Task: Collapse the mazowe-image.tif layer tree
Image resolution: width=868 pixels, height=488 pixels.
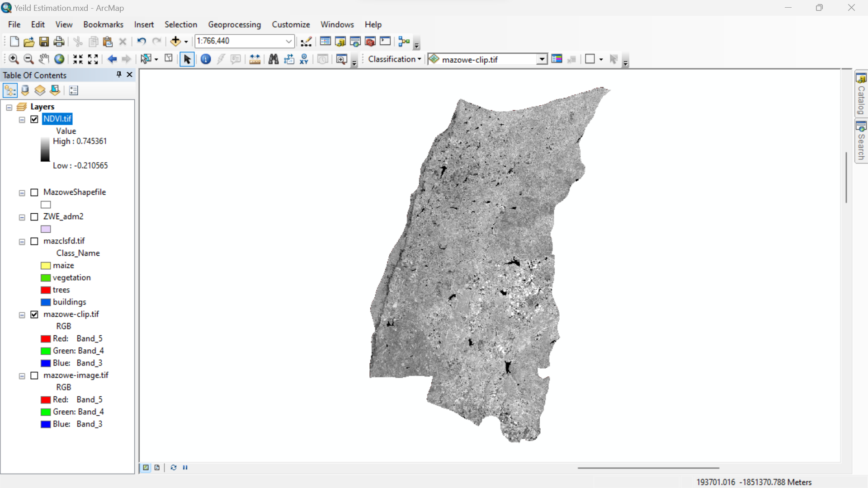Action: (22, 376)
